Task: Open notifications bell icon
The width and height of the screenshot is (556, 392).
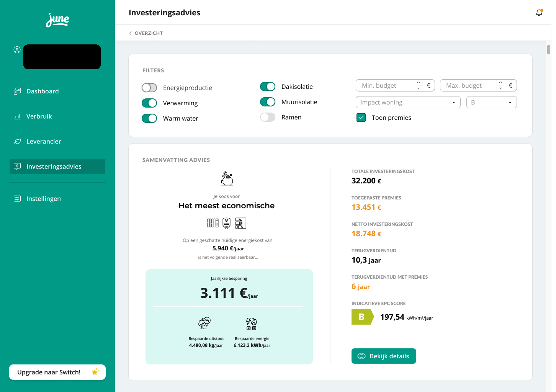Action: click(x=539, y=13)
